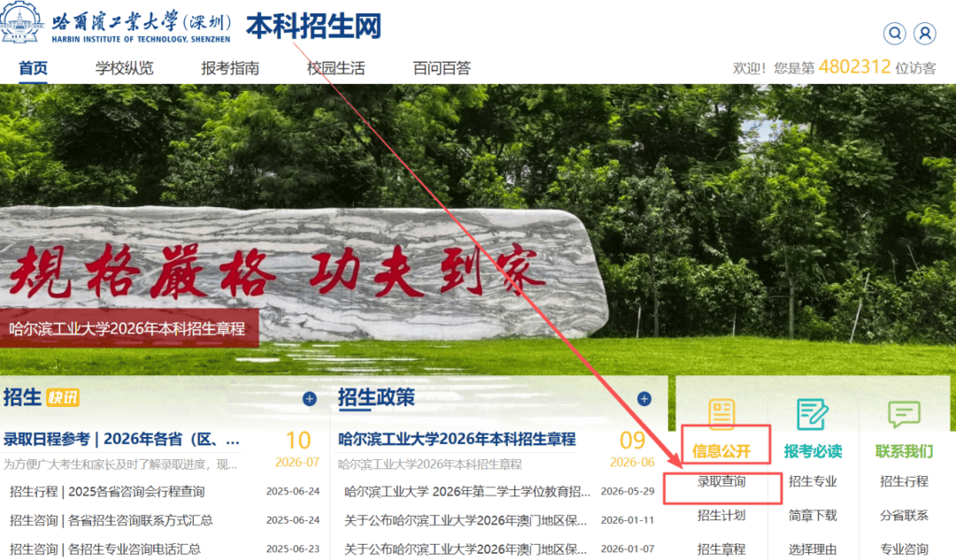Click the 联系我们 chat bubble icon
956x560 pixels.
tap(904, 414)
